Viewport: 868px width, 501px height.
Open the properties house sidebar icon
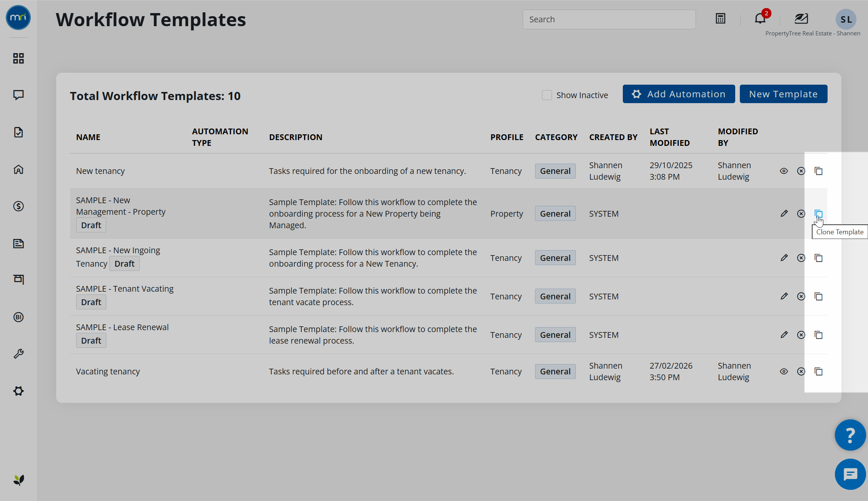[18, 169]
